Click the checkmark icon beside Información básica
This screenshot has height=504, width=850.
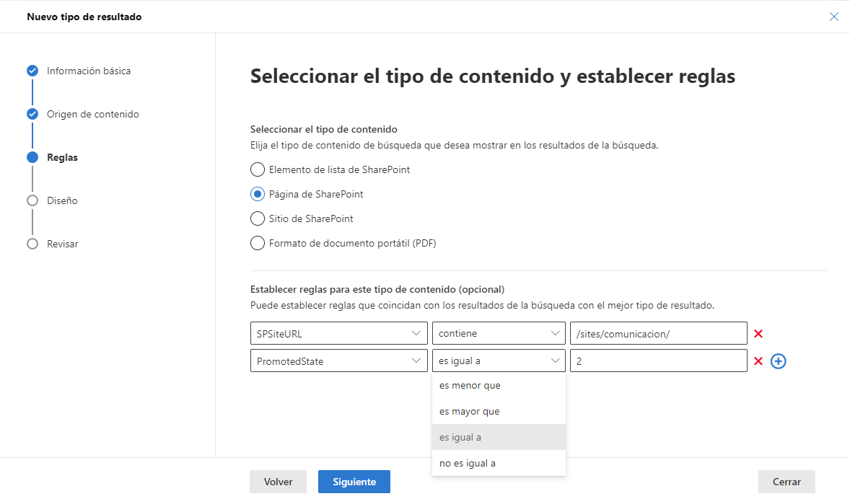pos(32,71)
